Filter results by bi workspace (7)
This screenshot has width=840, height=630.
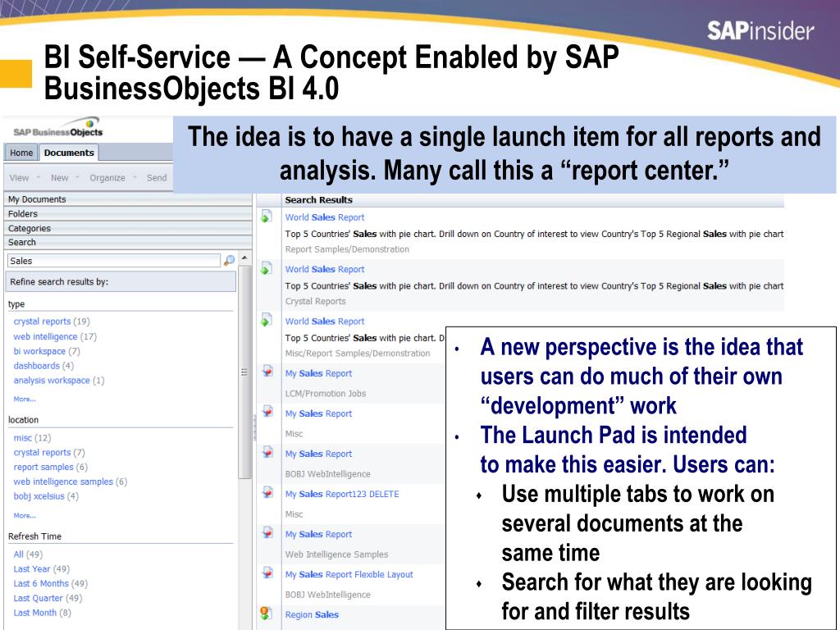click(47, 351)
